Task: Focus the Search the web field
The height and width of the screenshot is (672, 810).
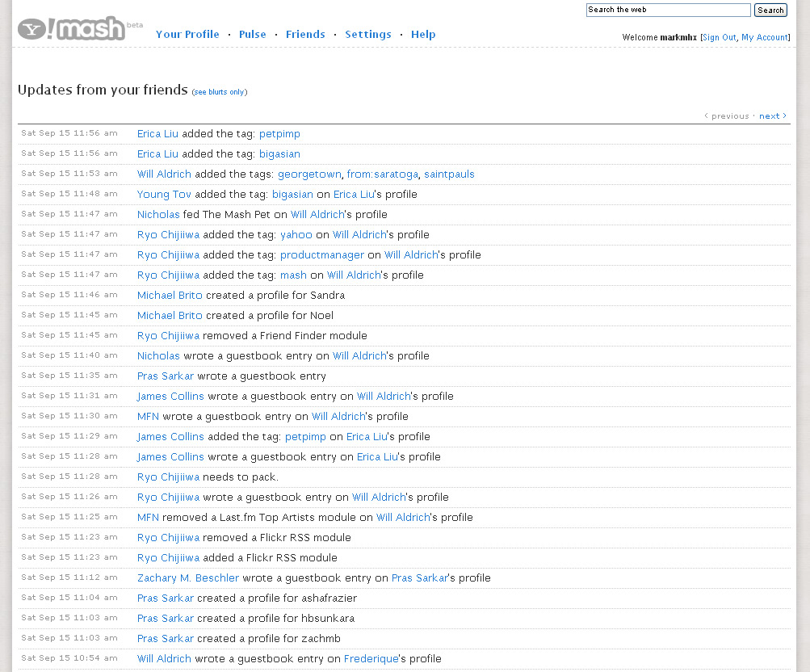Action: (x=668, y=10)
